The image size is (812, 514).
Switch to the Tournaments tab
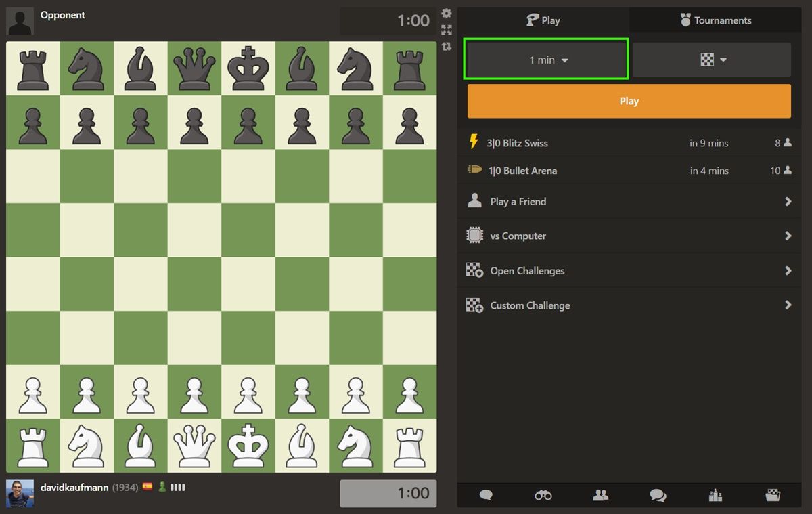tap(715, 20)
